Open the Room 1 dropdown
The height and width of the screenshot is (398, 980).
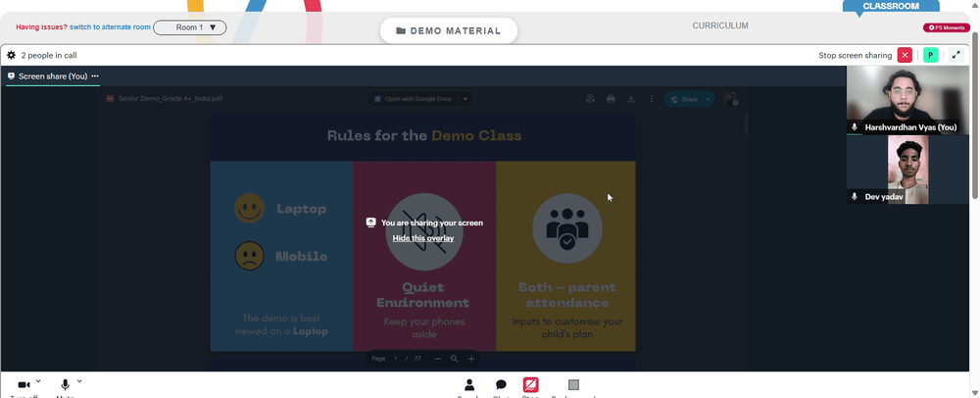coord(190,27)
